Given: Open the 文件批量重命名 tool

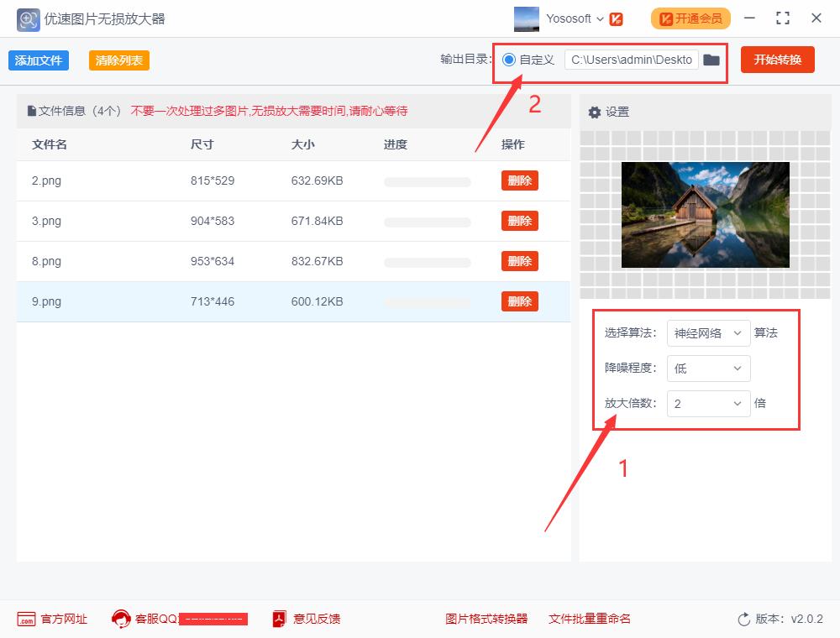Looking at the screenshot, I should coord(590,619).
